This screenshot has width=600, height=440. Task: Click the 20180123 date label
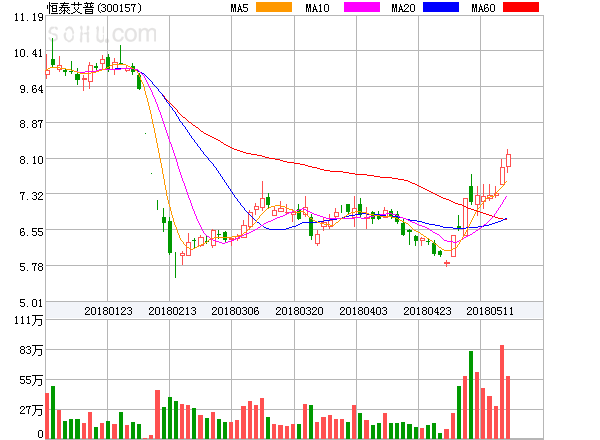coord(108,311)
